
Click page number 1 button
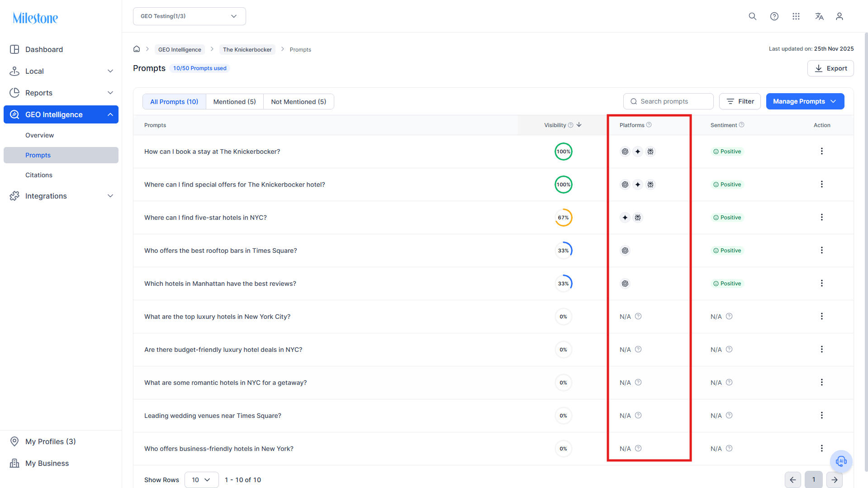pyautogui.click(x=814, y=480)
